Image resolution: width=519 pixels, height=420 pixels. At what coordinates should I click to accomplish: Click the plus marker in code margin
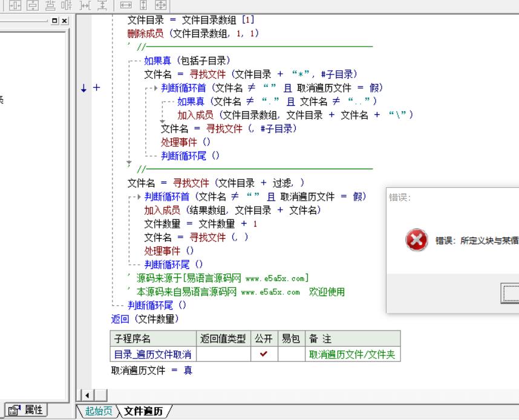(x=96, y=87)
